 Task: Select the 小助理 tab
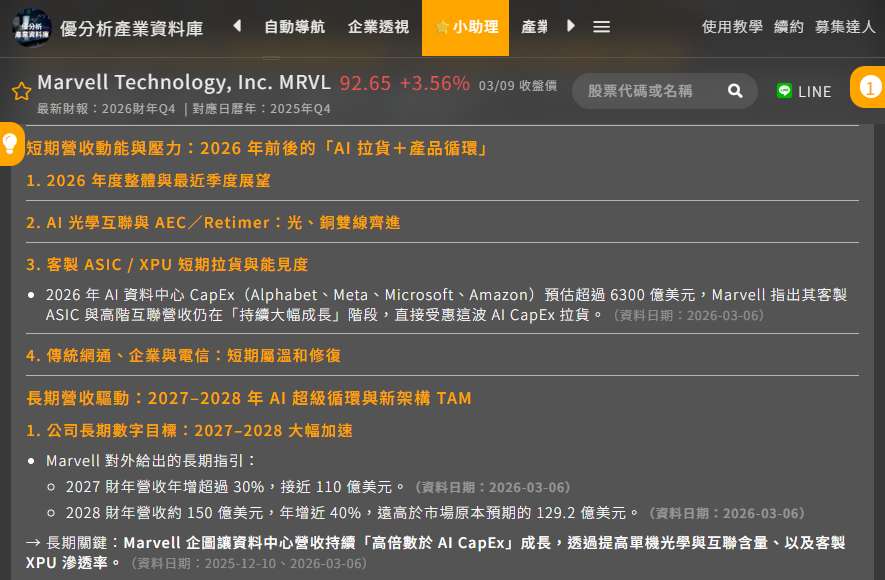point(466,27)
